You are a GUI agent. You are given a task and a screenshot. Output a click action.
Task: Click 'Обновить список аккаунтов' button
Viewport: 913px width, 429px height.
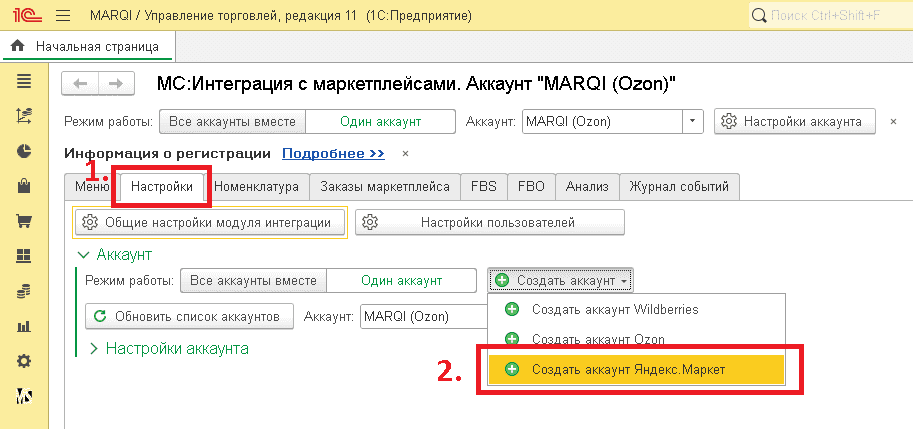[x=189, y=316]
